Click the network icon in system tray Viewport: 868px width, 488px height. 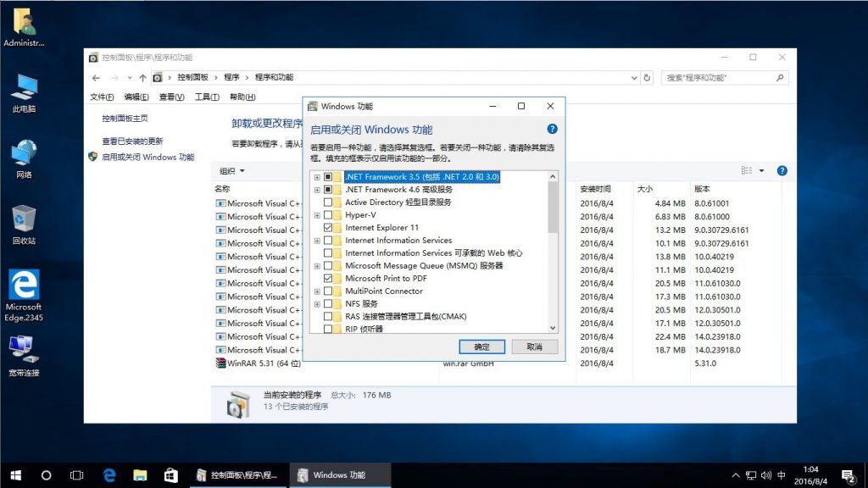[751, 475]
